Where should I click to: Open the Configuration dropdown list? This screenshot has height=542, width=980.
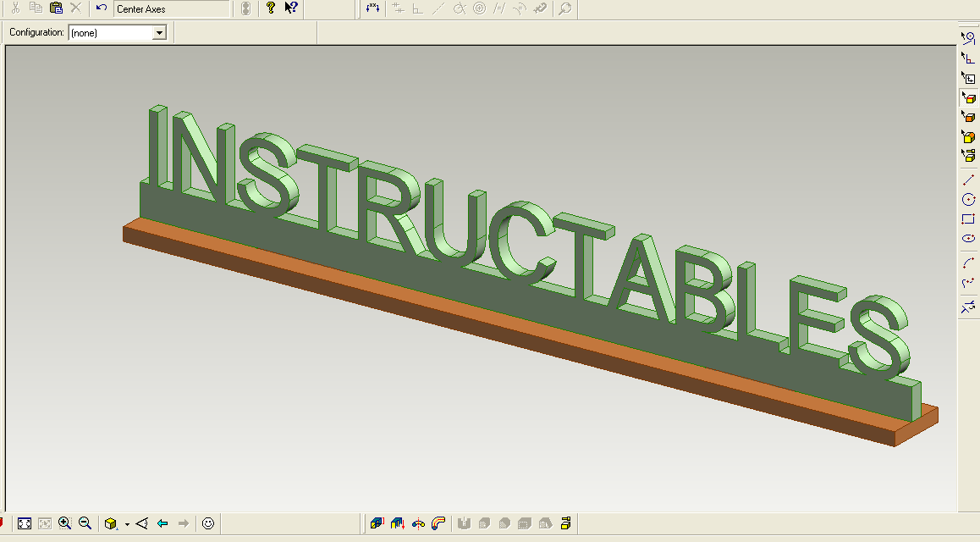pos(160,32)
